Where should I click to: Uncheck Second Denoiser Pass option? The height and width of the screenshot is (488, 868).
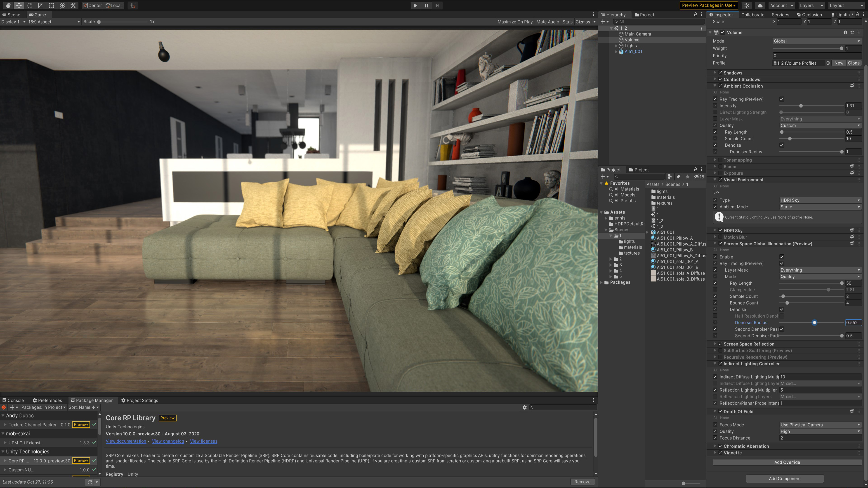pos(781,329)
